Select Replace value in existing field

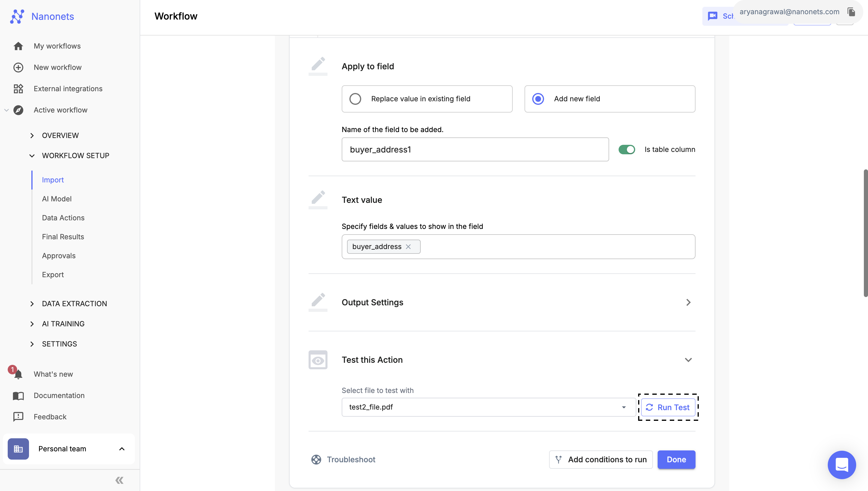pyautogui.click(x=427, y=99)
